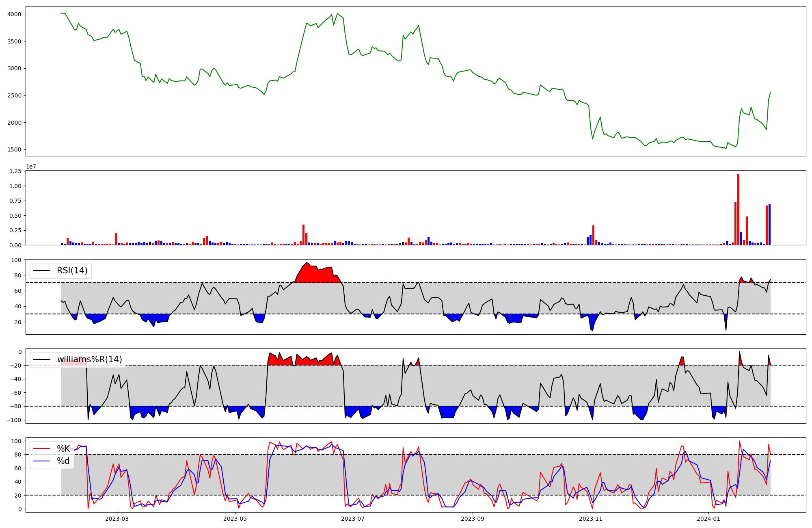Click the 1.25 volume axis tick label
The height and width of the screenshot is (528, 812).
click(15, 171)
